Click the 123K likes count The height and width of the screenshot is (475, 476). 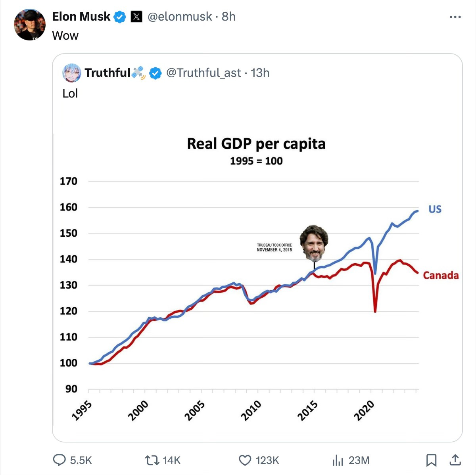coord(267,460)
